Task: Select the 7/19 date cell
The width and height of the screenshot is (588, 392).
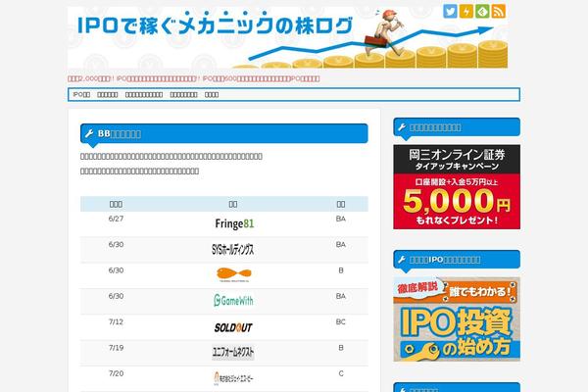Action: [116, 348]
